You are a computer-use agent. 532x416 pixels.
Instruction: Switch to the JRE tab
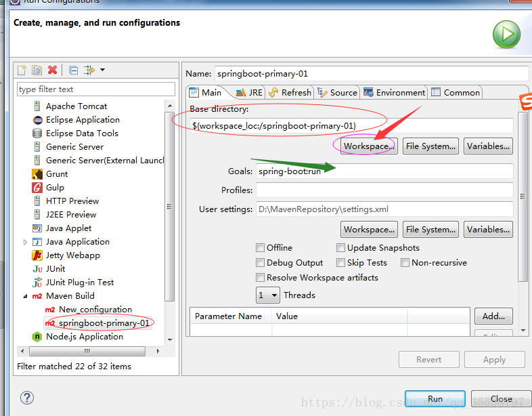click(249, 92)
